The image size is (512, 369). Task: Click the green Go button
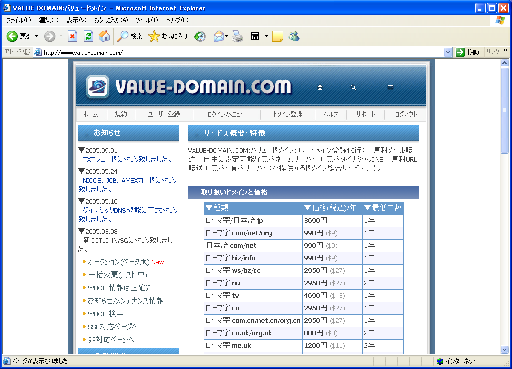467,52
